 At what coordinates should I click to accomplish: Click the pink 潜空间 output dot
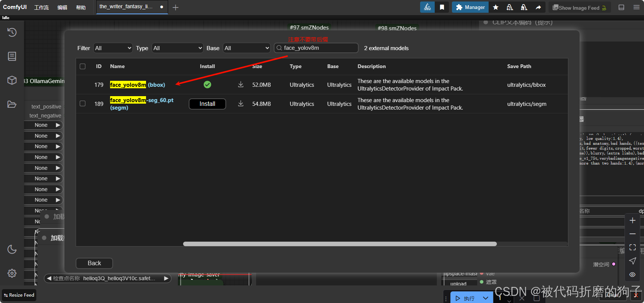(614, 264)
